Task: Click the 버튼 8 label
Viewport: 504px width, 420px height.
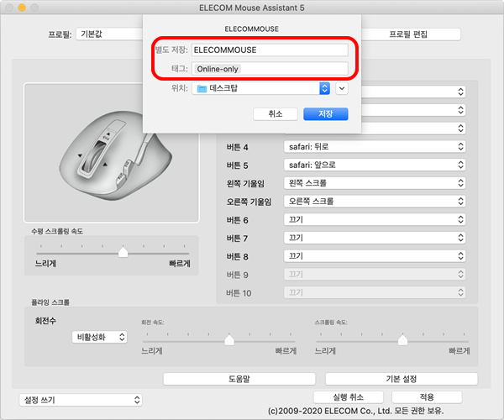Action: pyautogui.click(x=237, y=256)
